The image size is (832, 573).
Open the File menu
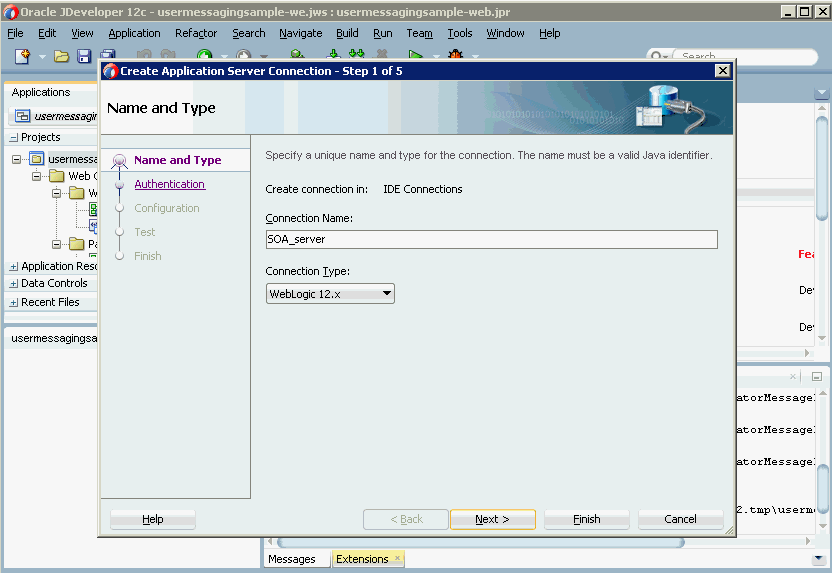coord(15,33)
